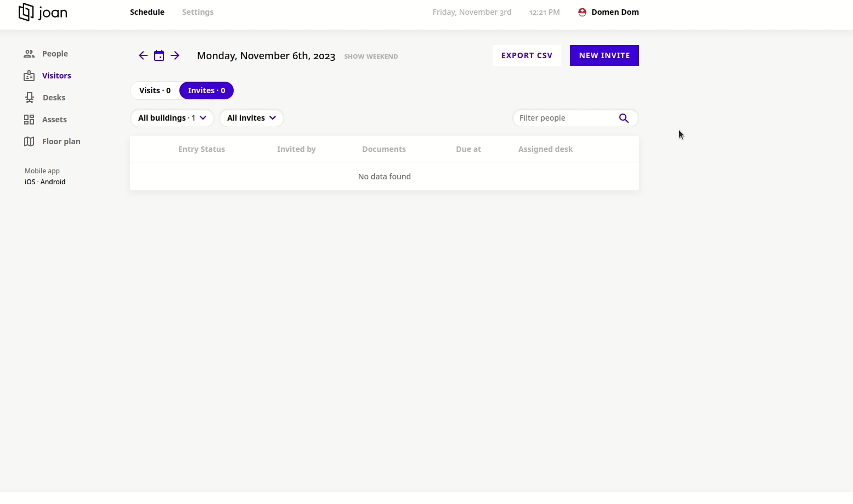This screenshot has height=504, width=853.
Task: Select the Invites tab
Action: 206,90
